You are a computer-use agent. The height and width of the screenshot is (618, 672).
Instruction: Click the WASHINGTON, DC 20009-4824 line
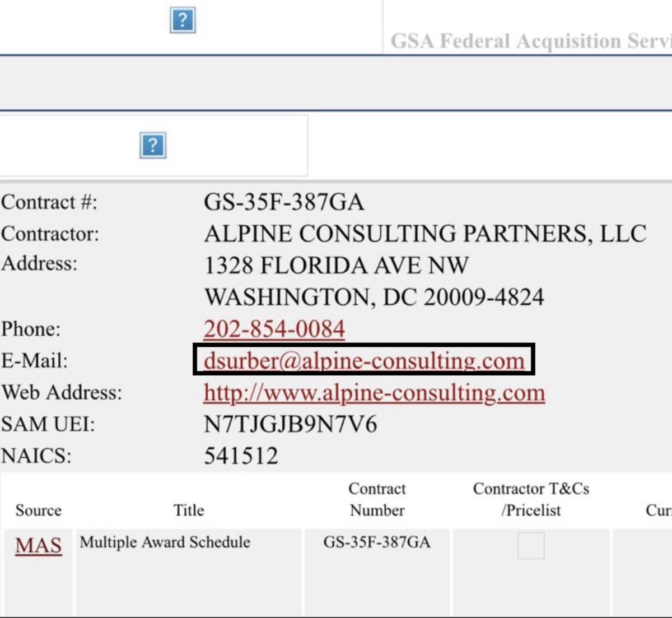pos(374,297)
